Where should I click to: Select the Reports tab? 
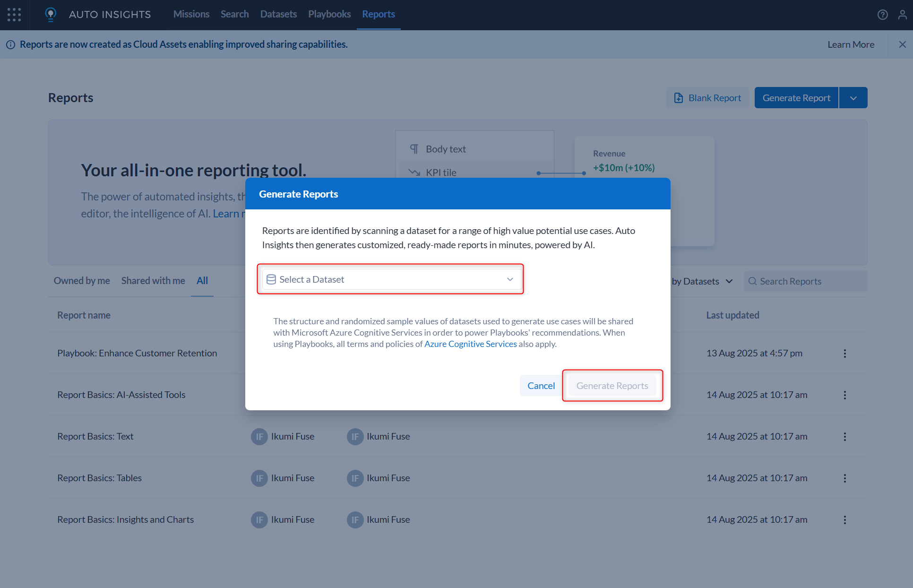click(x=379, y=14)
